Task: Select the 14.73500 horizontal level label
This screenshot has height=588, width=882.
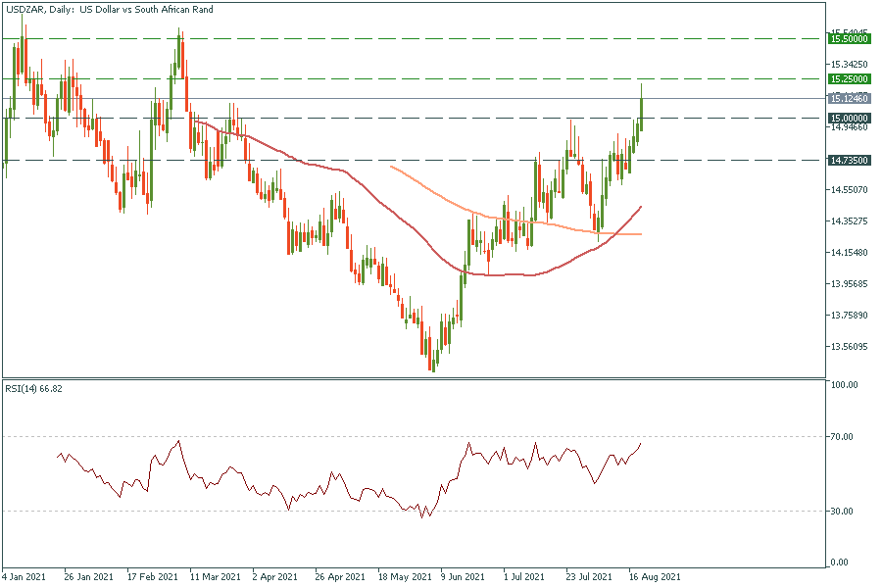Action: 849,160
